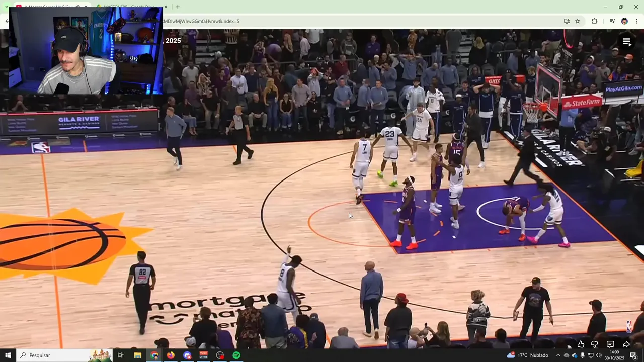Share the video using arrow icon
Screen dimensions: 644x362
626,344
